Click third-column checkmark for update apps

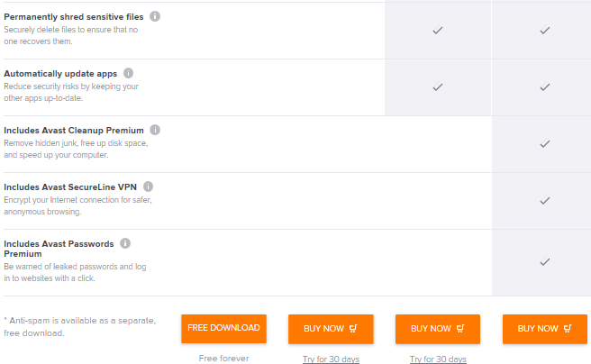pyautogui.click(x=438, y=86)
